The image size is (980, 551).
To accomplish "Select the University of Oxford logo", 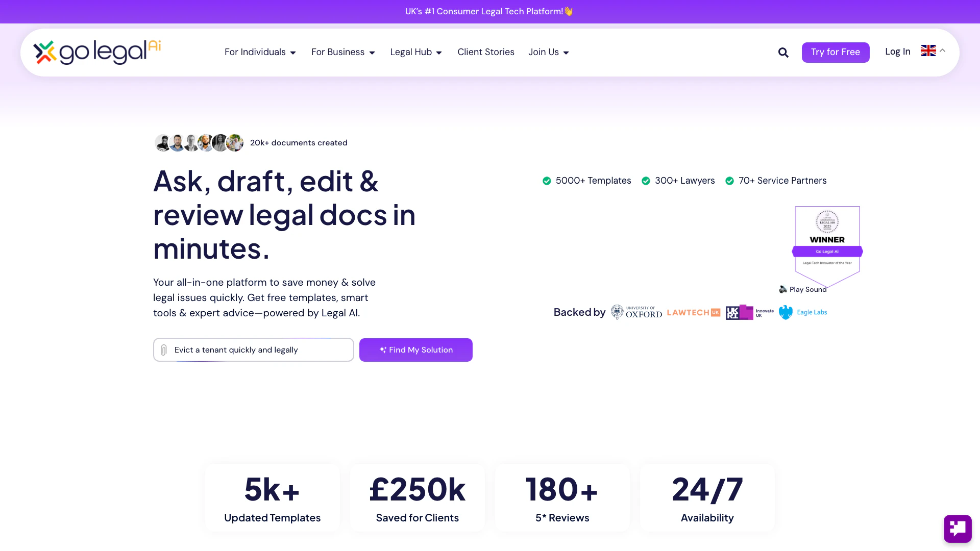I will 636,312.
